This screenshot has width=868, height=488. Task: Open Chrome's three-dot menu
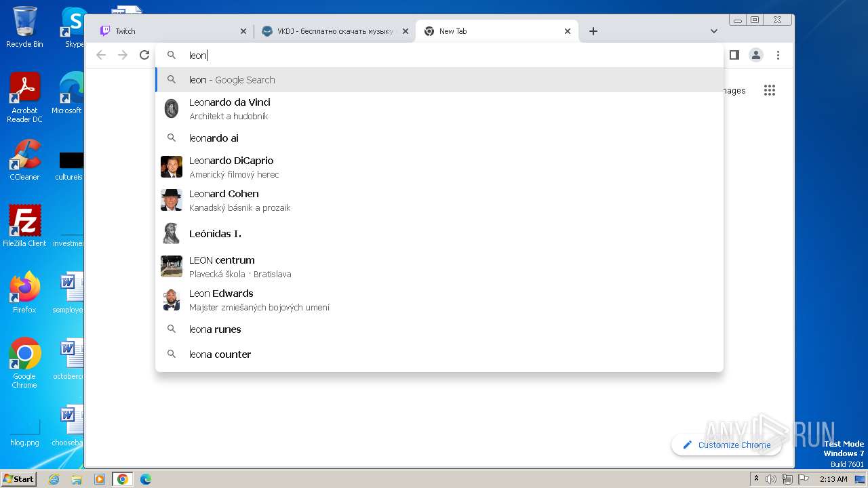point(778,55)
